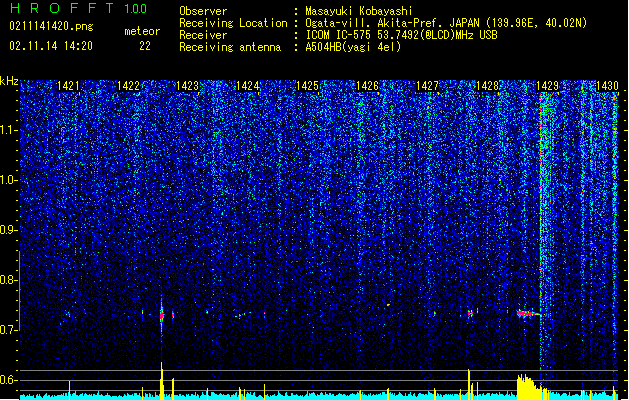Click the 0.6 kHz axis label
This screenshot has width=629, height=400.
8,380
